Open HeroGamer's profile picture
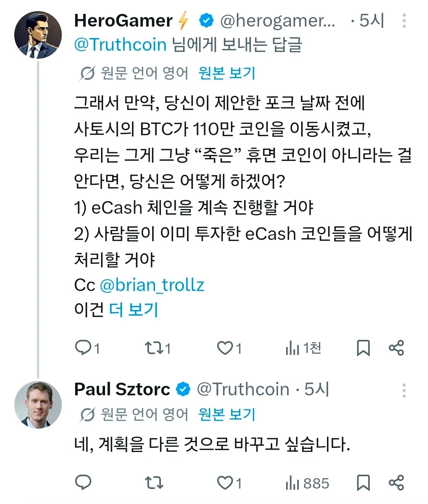Viewport: 428px width, 504px height. point(38,35)
